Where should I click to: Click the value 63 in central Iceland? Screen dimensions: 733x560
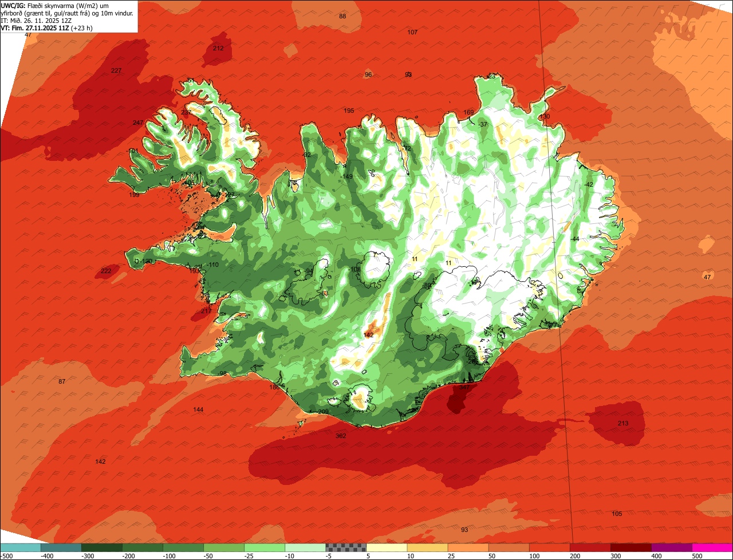[x=325, y=294]
